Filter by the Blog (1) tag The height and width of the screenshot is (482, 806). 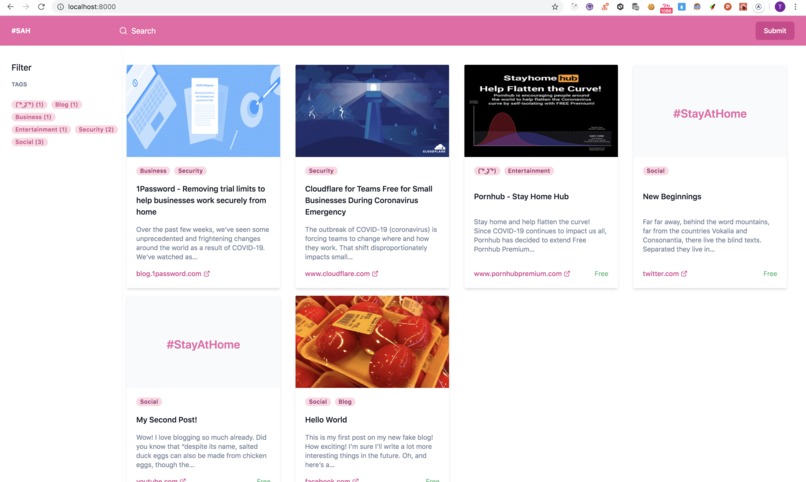[66, 104]
